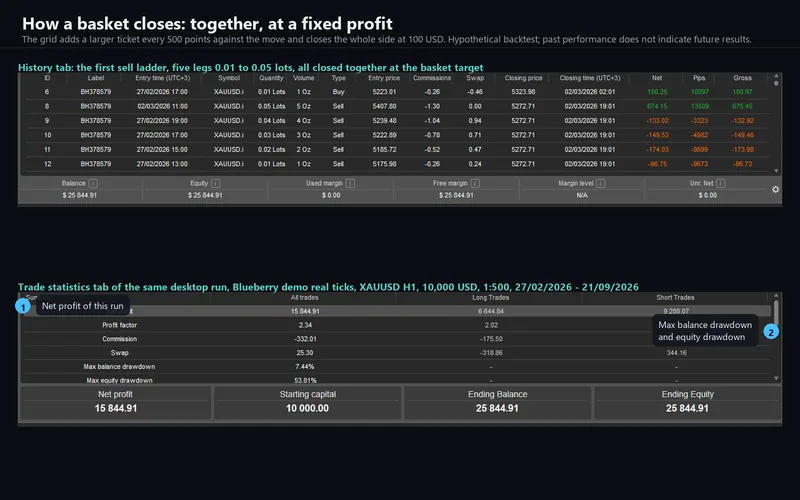Select trade row with ID 8
Screen dimensions: 800x500
click(398, 106)
